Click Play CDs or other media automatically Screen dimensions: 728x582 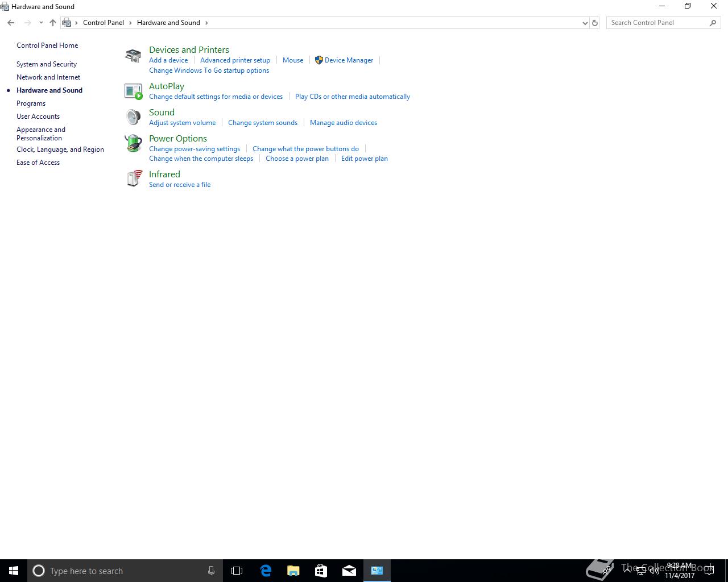[353, 97]
